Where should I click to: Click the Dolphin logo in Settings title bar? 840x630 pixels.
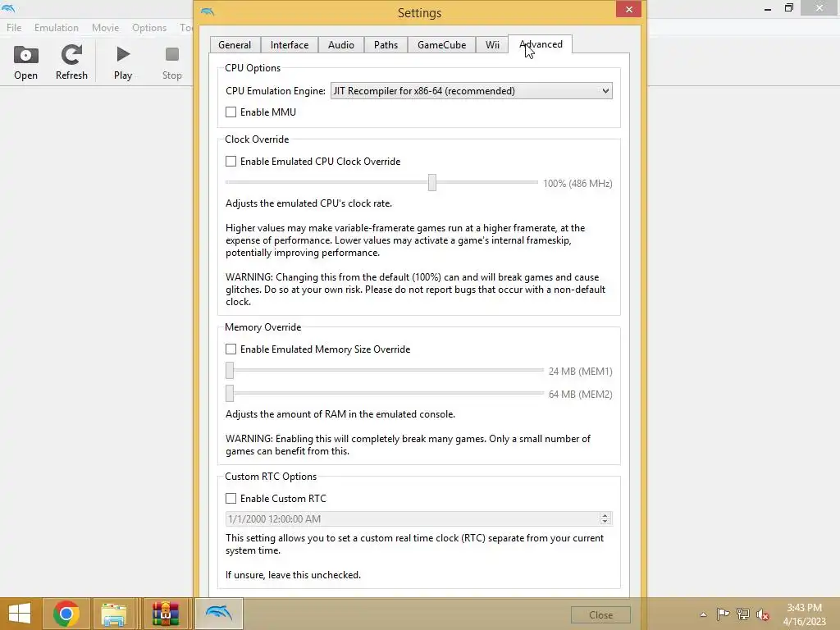pyautogui.click(x=208, y=11)
